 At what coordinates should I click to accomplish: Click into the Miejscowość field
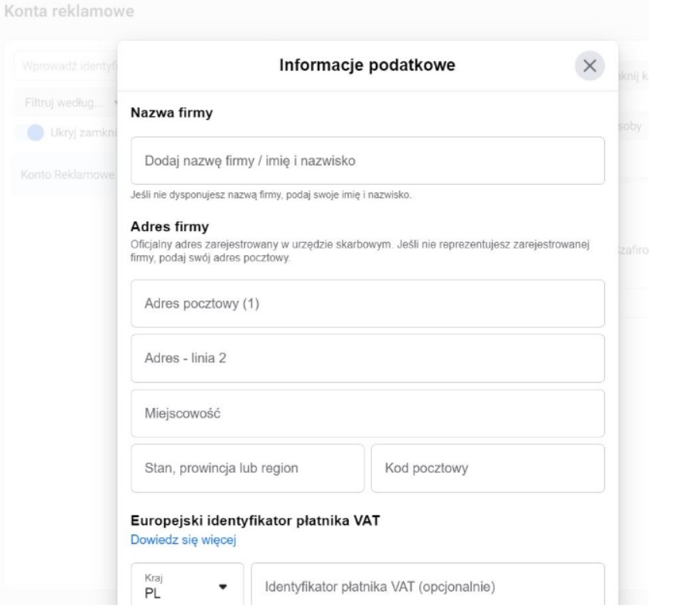pyautogui.click(x=367, y=414)
